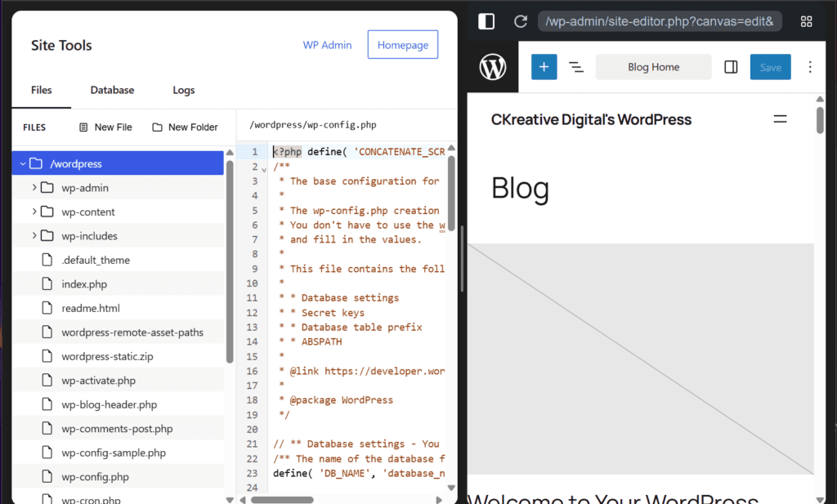Click the Blog Home document title

[x=653, y=66]
